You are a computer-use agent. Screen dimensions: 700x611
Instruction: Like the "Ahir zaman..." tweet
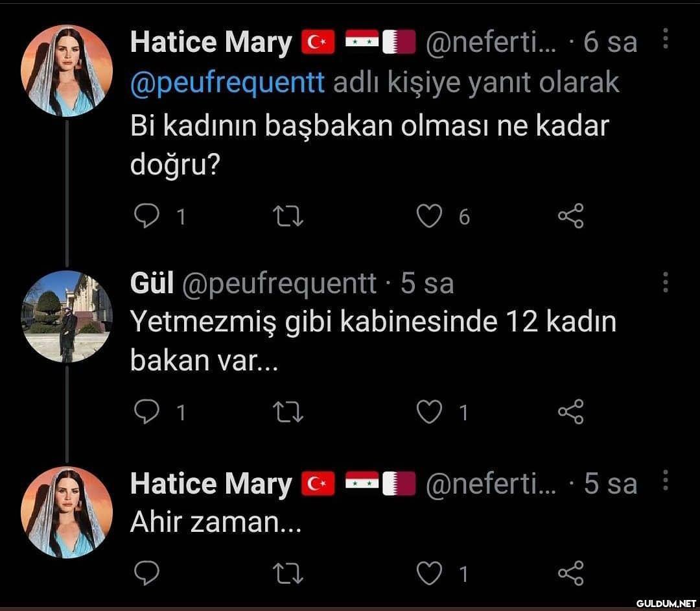(x=429, y=573)
